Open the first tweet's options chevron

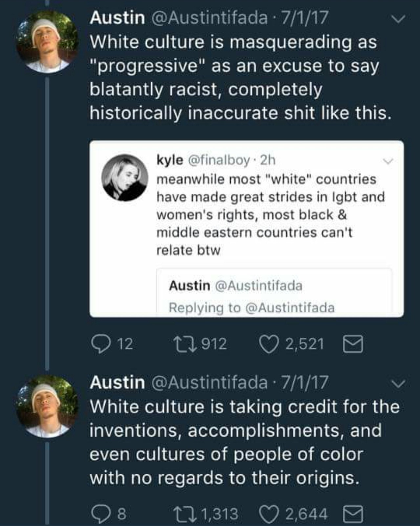click(x=398, y=19)
